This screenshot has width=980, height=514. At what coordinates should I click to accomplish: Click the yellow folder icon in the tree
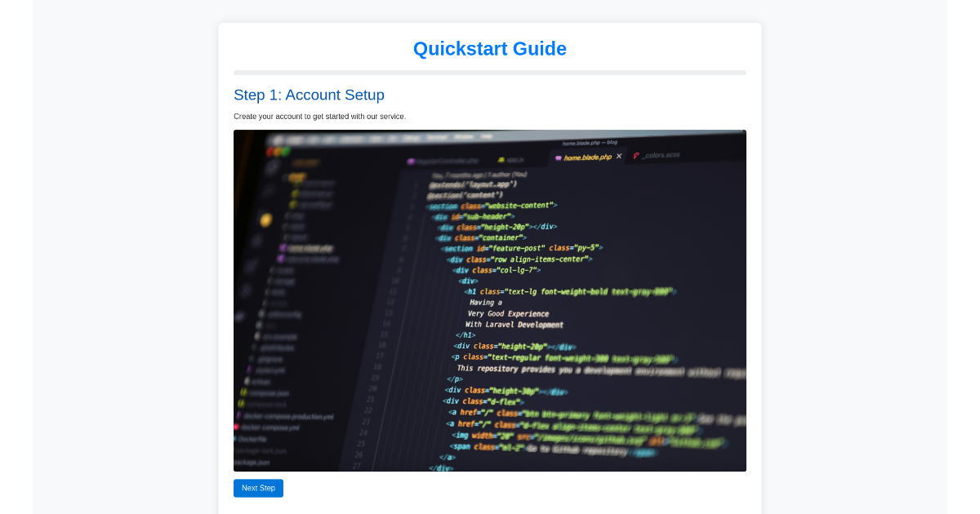265,219
